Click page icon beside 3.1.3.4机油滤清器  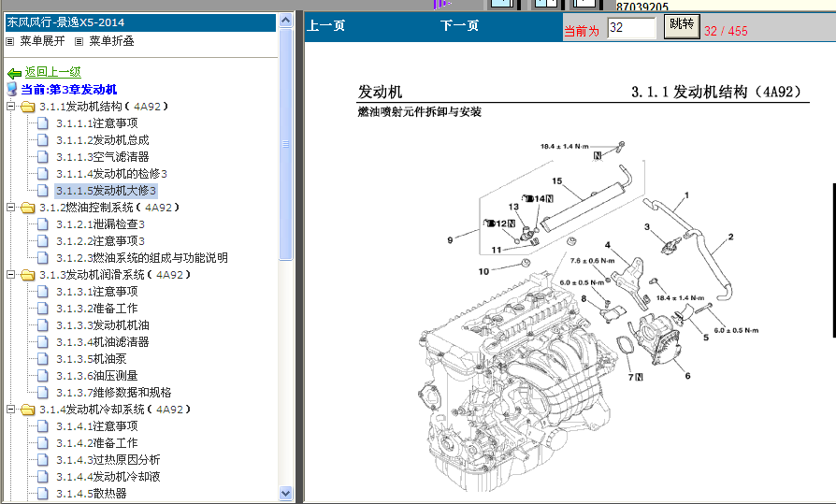pos(43,342)
